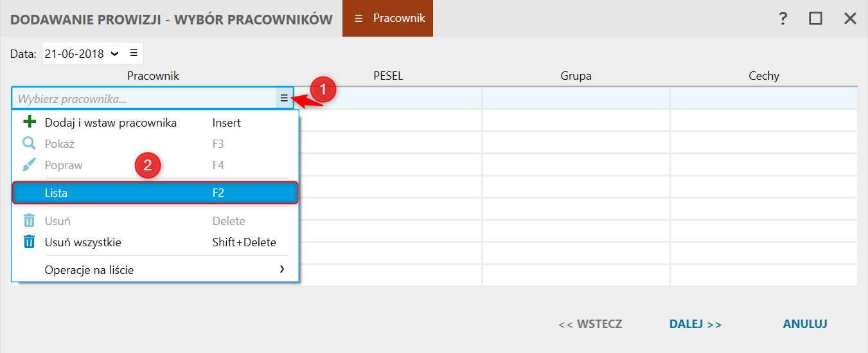The height and width of the screenshot is (353, 868).
Task: Choose Dodaj i wstaw pracownika
Action: click(111, 122)
